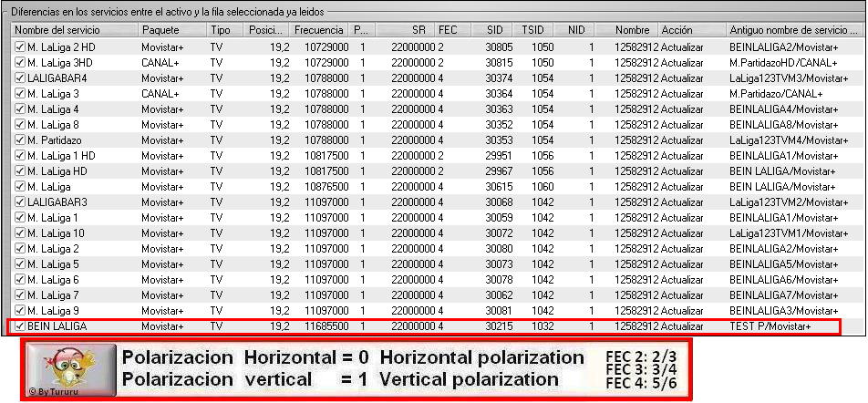
Task: Click the Frecuencia column header
Action: [319, 30]
